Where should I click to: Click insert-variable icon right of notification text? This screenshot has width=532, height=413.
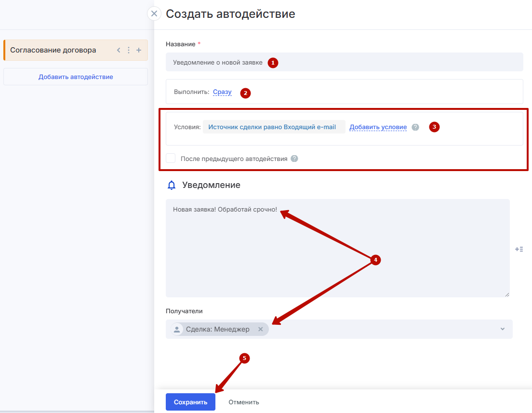point(519,249)
